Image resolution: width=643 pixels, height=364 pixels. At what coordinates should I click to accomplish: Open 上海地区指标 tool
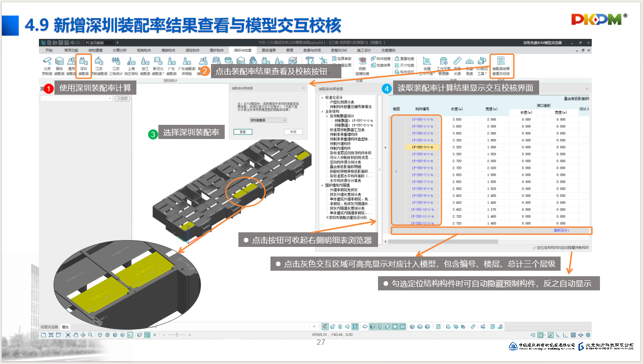[x=131, y=66]
